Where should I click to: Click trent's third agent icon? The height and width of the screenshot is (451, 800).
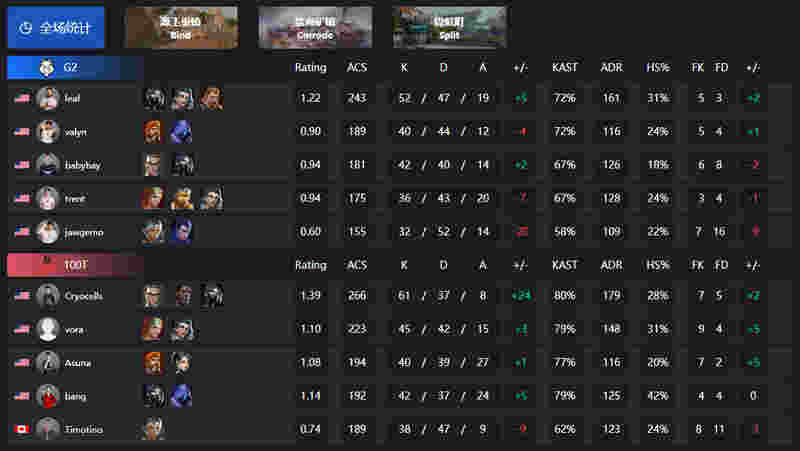[211, 198]
